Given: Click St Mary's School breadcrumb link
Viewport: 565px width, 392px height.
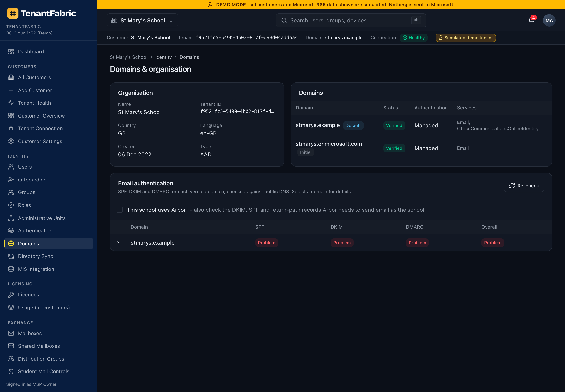Looking at the screenshot, I should click(x=128, y=57).
